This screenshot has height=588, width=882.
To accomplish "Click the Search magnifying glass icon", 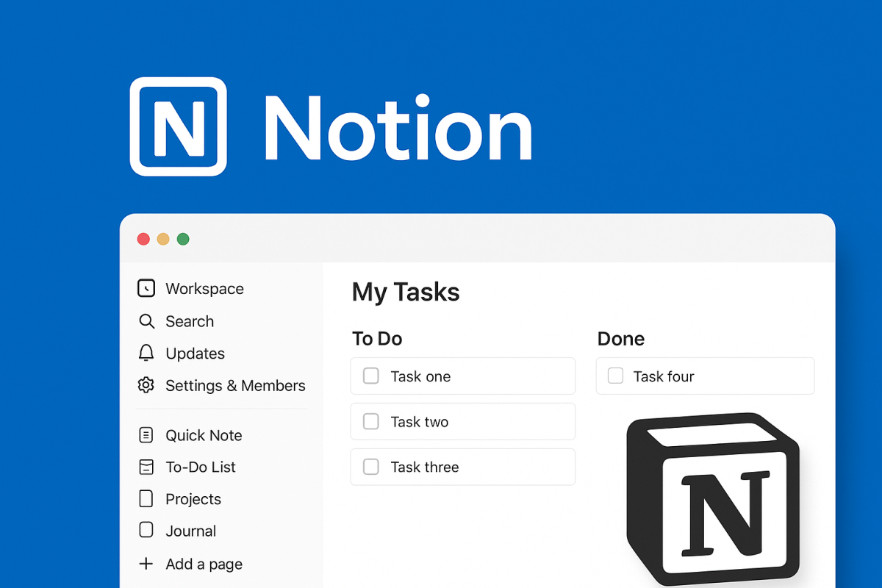I will click(x=146, y=321).
